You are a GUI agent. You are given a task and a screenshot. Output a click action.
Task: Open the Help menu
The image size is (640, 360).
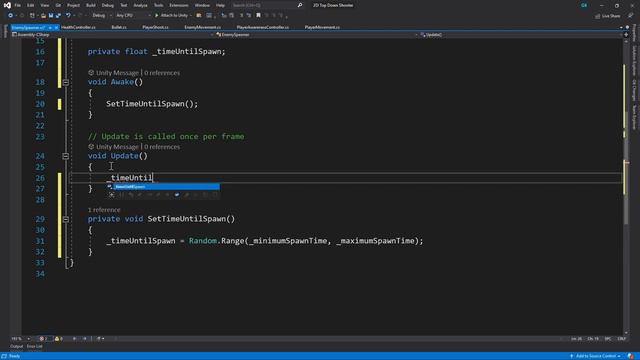tap(220, 5)
